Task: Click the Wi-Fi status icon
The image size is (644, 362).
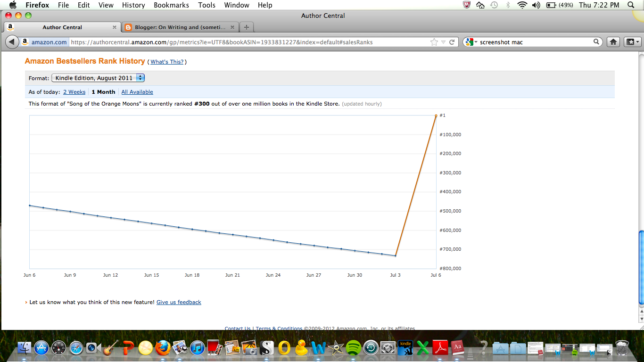Action: 522,5
